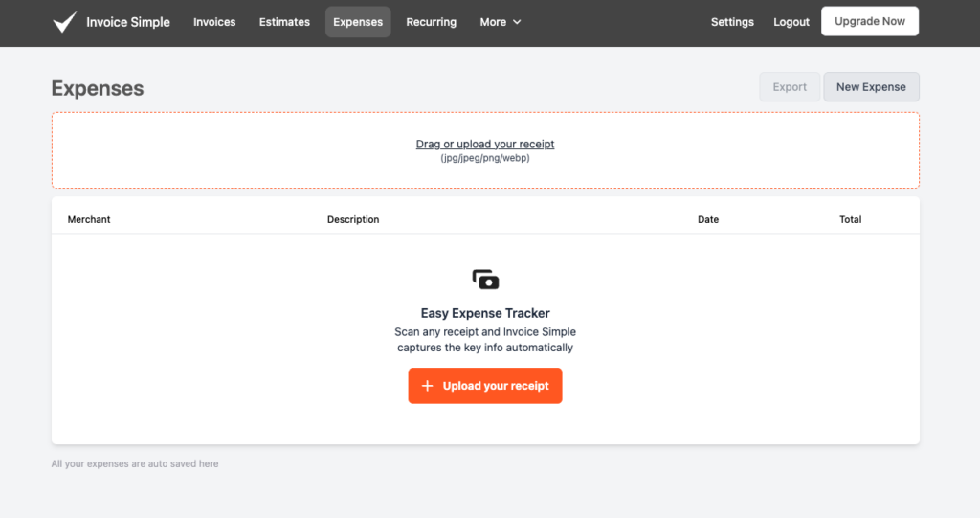Create a New Expense
The image size is (980, 518).
[x=871, y=87]
